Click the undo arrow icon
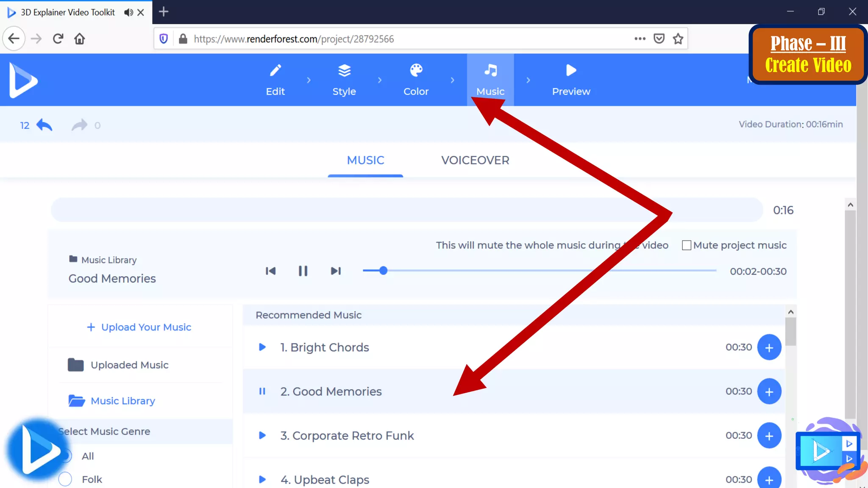The image size is (868, 488). 44,125
